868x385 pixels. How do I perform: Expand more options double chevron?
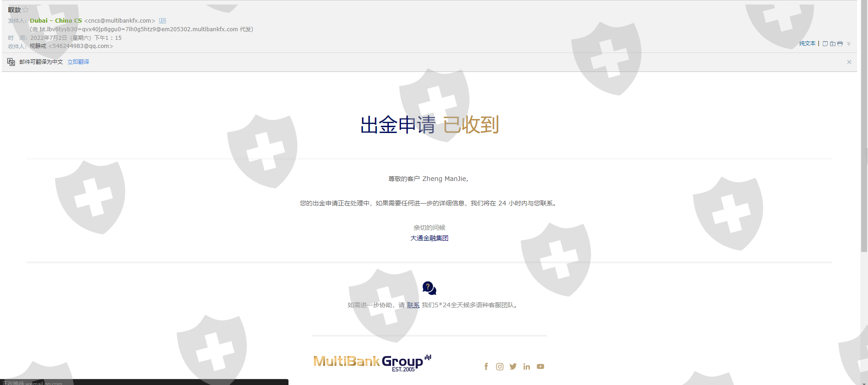[x=849, y=44]
